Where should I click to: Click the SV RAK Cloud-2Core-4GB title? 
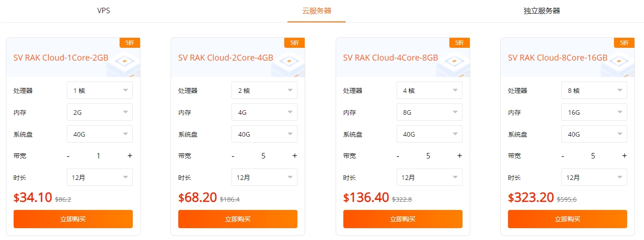click(x=226, y=58)
